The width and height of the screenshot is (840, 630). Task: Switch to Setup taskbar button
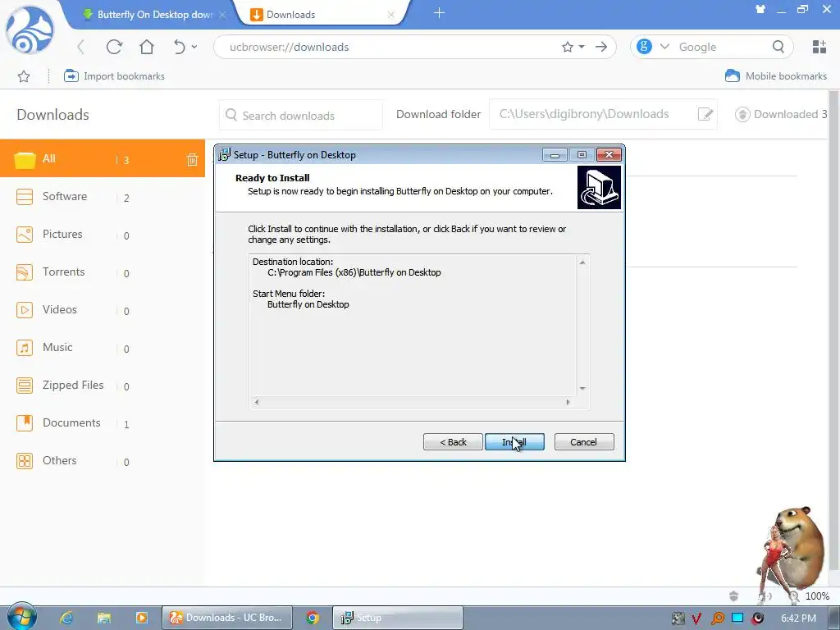(397, 618)
